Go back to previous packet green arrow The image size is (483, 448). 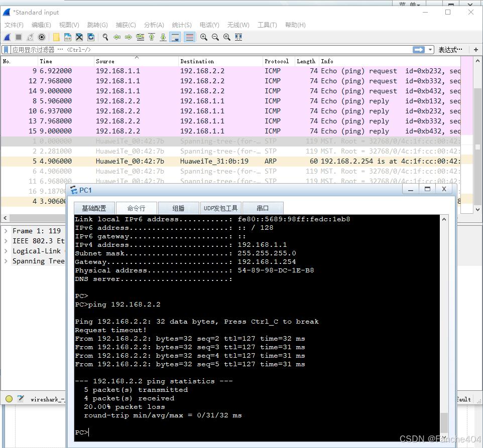pyautogui.click(x=117, y=37)
